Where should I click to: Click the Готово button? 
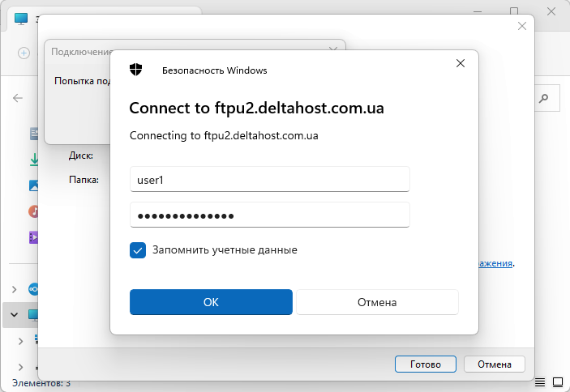point(426,364)
